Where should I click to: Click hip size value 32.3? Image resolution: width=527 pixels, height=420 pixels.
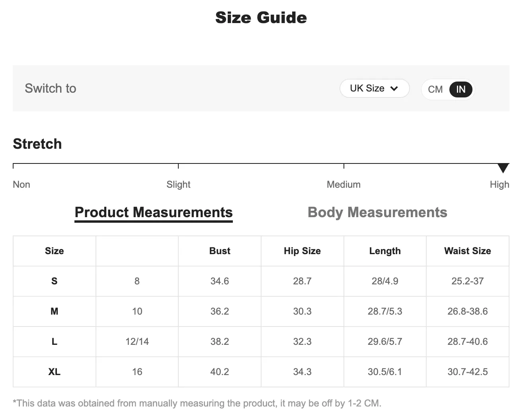(x=302, y=342)
